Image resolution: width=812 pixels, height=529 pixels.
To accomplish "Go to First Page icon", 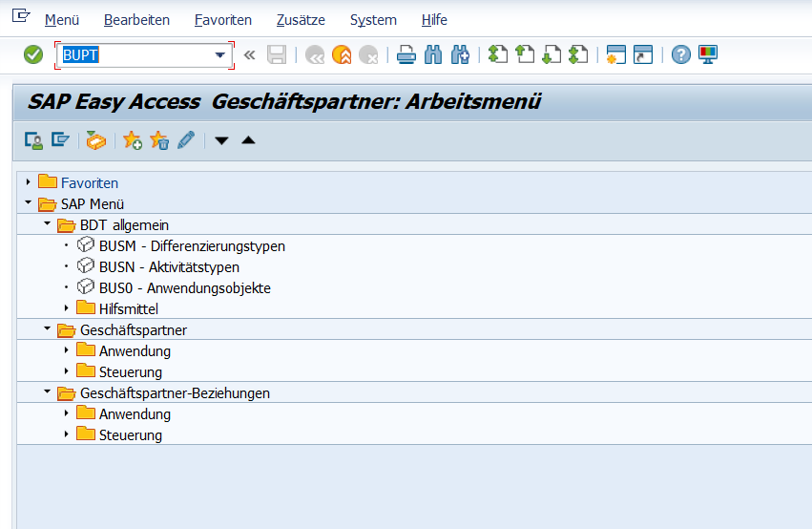I will point(498,55).
